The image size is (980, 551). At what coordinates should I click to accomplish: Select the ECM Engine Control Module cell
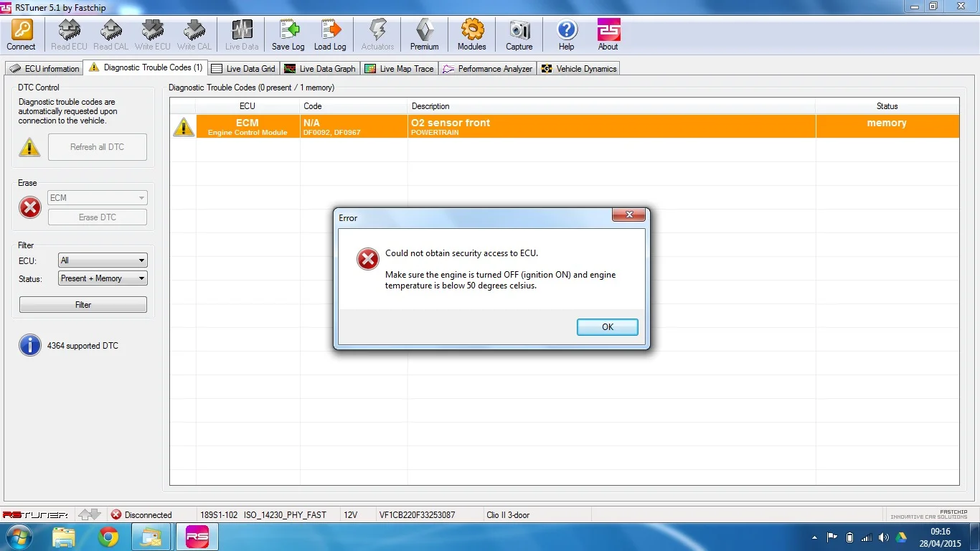[x=248, y=126]
